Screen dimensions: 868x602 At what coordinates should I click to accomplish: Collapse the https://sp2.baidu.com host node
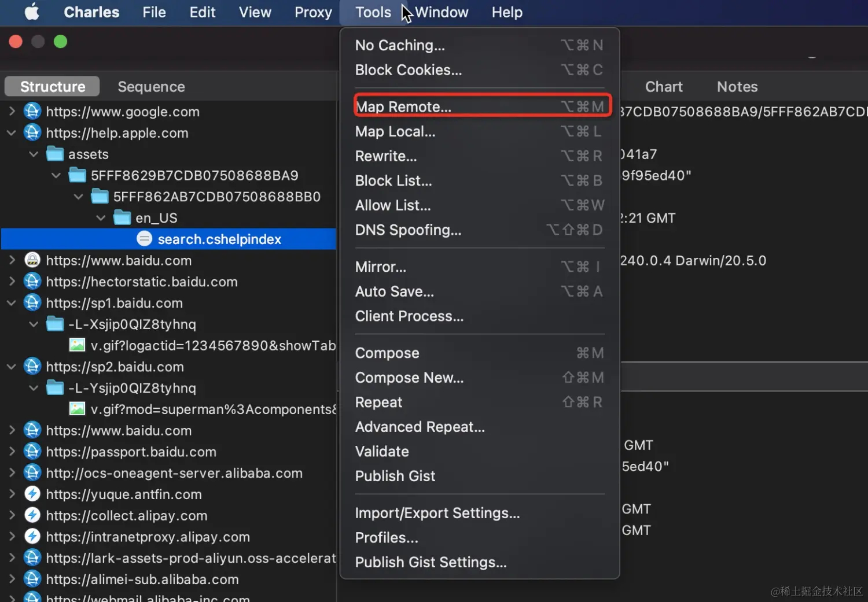(x=12, y=367)
